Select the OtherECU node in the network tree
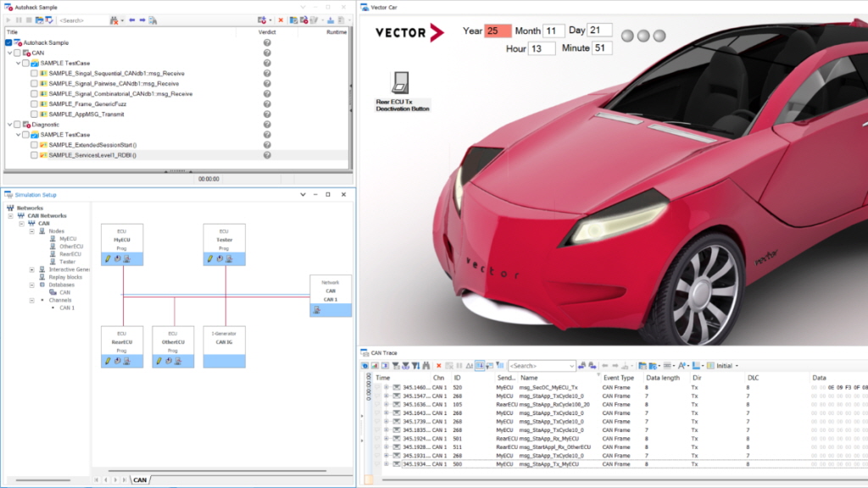This screenshot has width=868, height=488. pos(70,247)
